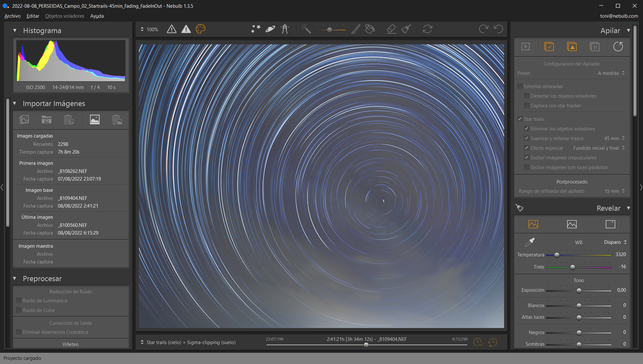This screenshot has width=643, height=364.
Task: Toggle Efecto especial checkbox
Action: (x=527, y=148)
